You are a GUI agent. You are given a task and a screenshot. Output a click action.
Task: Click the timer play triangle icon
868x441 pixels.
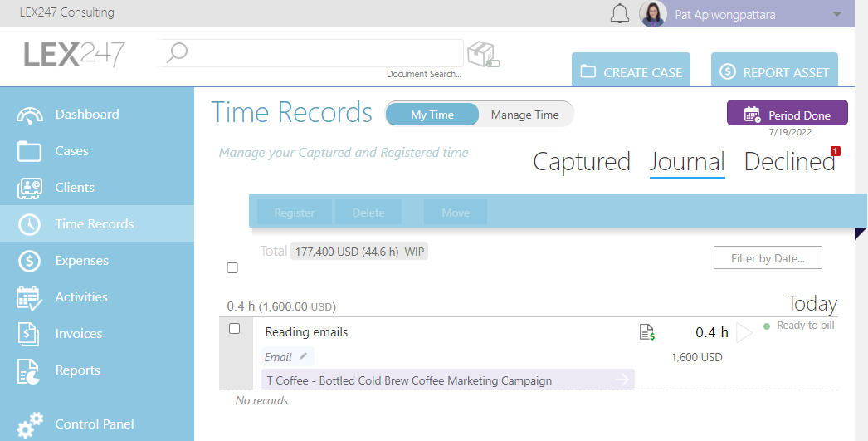744,333
